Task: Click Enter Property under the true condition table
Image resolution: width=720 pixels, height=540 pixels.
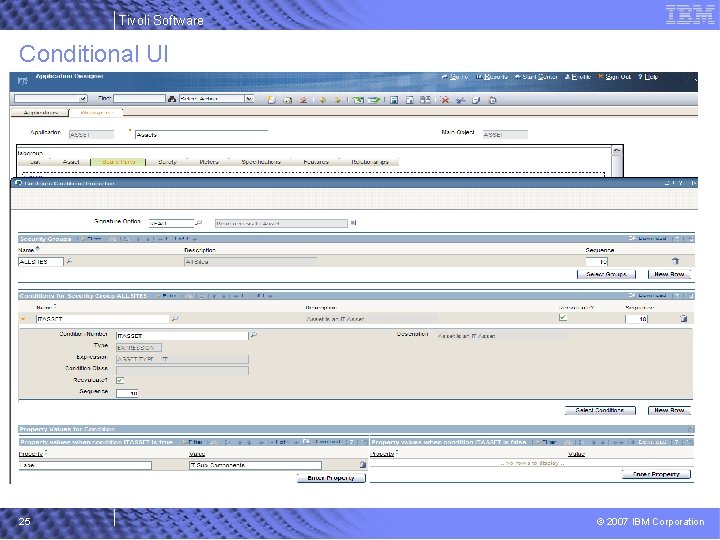Action: coord(331,478)
